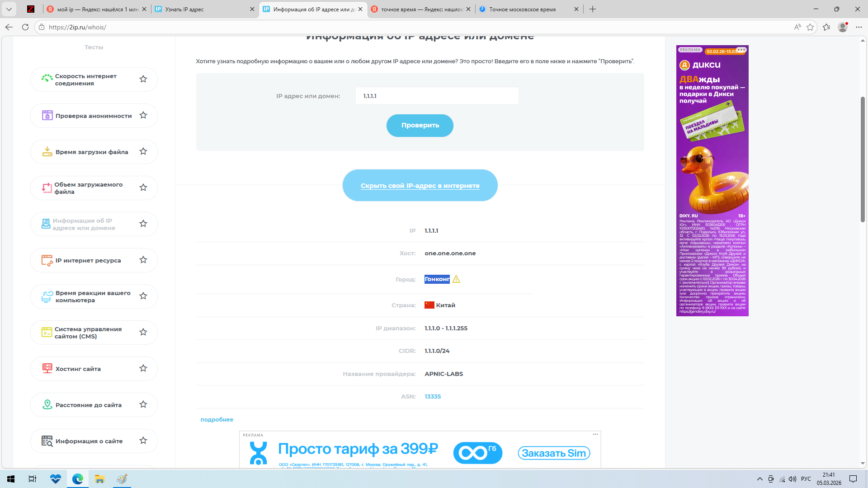Image resolution: width=868 pixels, height=488 pixels.
Task: Expand the browser tab search chevron
Action: (x=9, y=9)
